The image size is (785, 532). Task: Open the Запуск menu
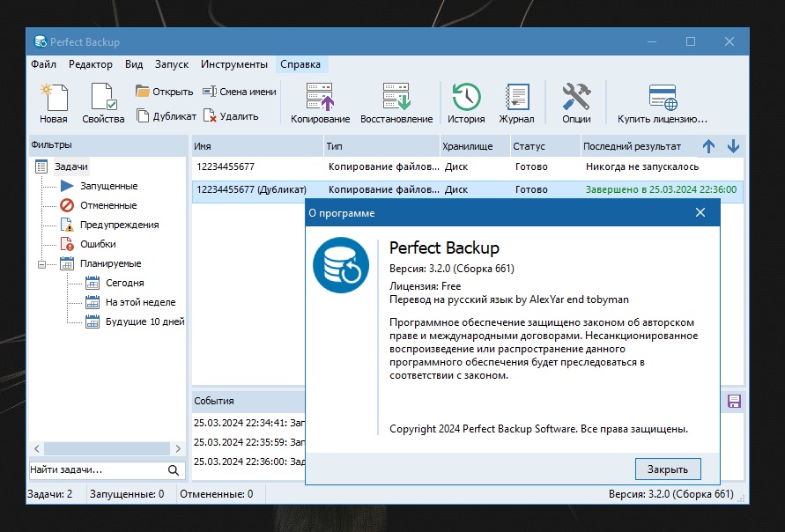pyautogui.click(x=172, y=64)
